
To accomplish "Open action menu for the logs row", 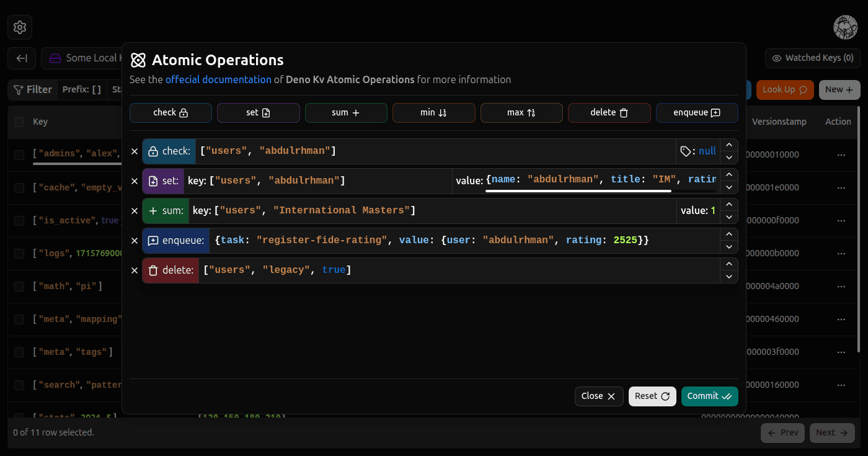I will click(841, 253).
